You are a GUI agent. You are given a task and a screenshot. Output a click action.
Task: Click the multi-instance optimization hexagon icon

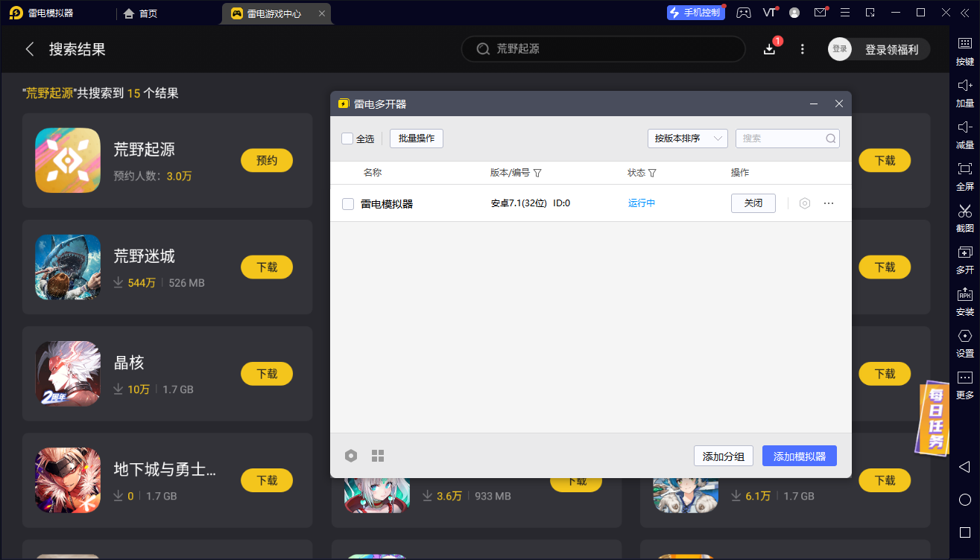351,456
